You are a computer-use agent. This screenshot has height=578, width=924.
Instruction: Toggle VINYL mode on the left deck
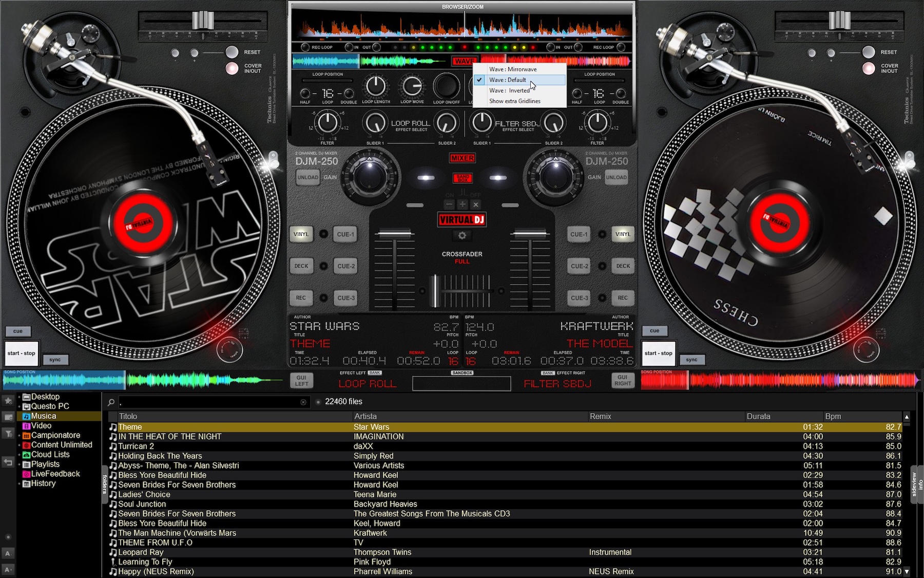click(x=301, y=234)
